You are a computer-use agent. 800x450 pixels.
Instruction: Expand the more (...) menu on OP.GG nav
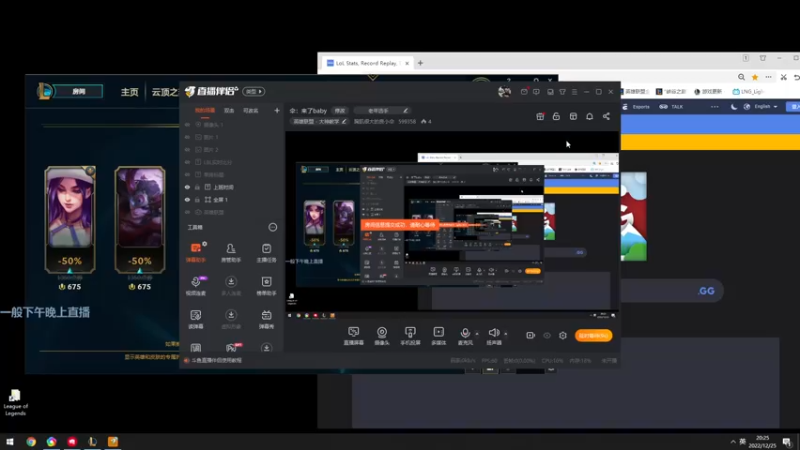click(x=714, y=107)
